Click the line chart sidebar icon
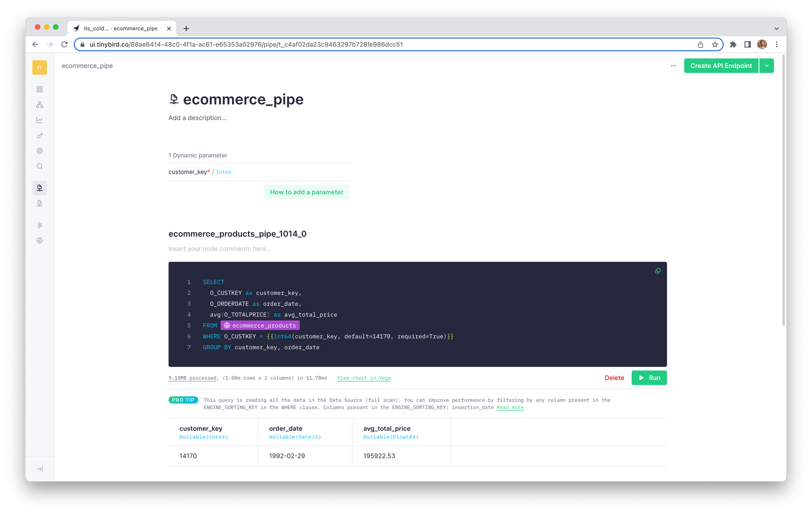The width and height of the screenshot is (812, 515). [x=39, y=120]
